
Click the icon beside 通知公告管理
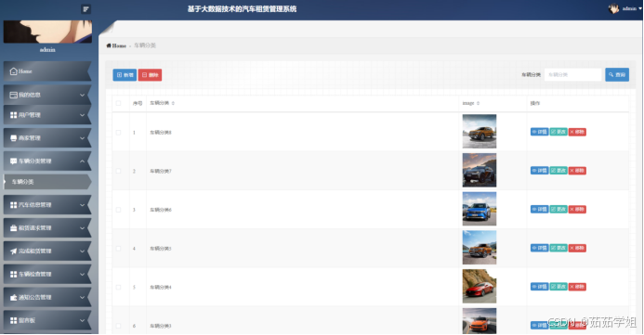coord(14,297)
